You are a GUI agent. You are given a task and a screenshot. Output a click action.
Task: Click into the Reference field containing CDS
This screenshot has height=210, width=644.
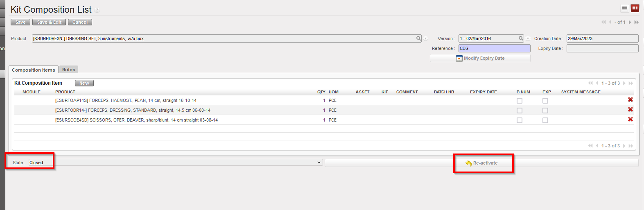(494, 48)
